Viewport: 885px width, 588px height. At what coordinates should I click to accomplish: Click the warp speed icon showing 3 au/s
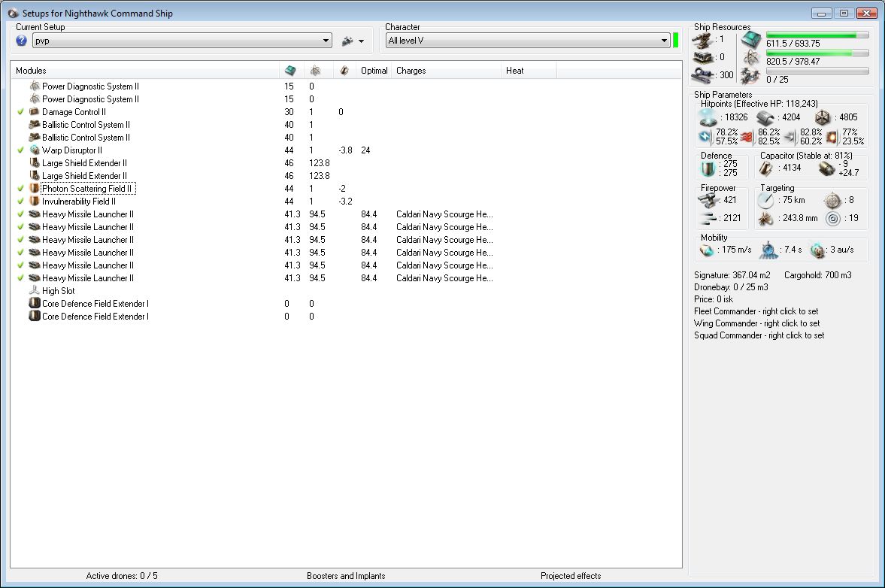(x=817, y=250)
